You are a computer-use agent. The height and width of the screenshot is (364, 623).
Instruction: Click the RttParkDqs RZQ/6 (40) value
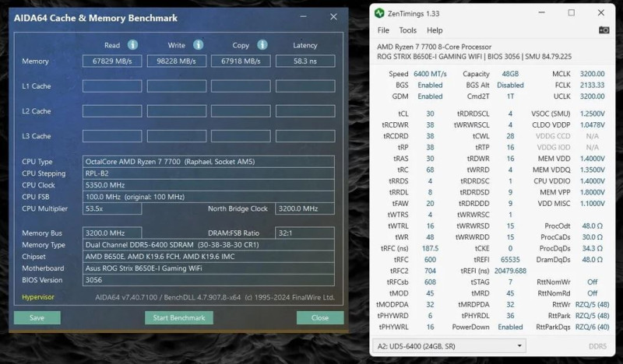(592, 327)
